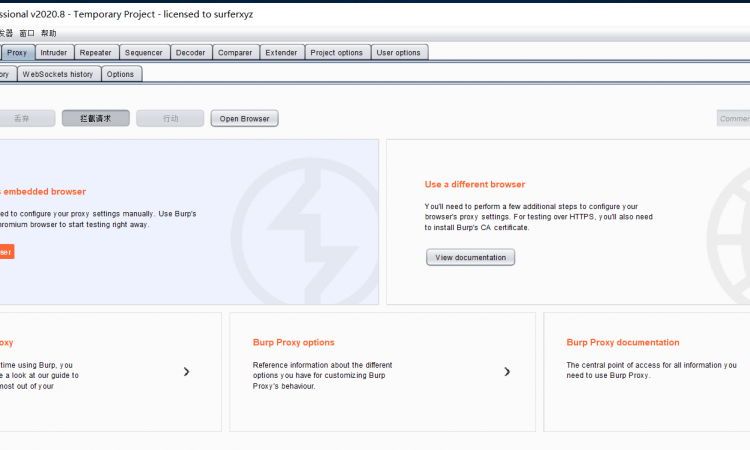Screen dimensions: 750x450
Task: Click the 'to install Burp's CA certificate.' text
Action: 477,228
